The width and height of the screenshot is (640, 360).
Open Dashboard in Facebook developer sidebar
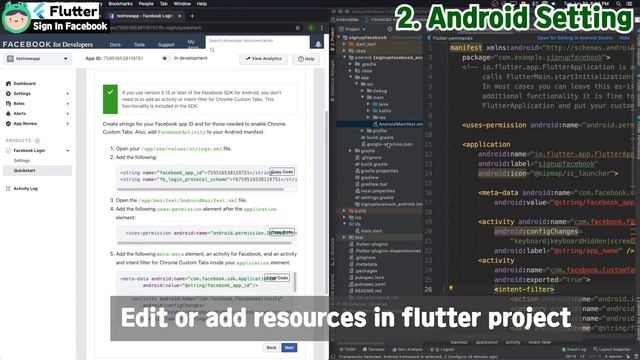24,84
